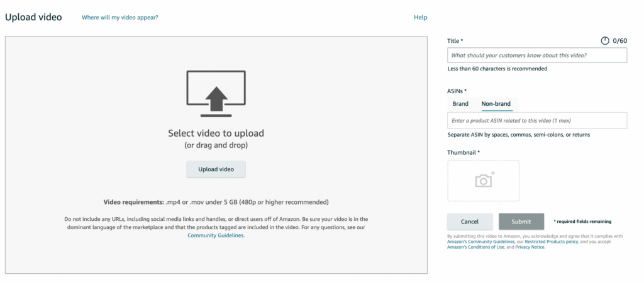This screenshot has height=282, width=644.
Task: Click the Submit button
Action: pos(521,222)
